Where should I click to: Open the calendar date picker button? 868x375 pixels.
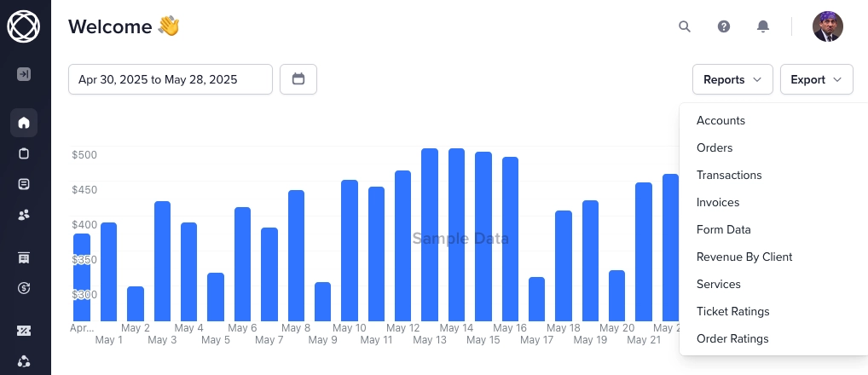click(298, 79)
